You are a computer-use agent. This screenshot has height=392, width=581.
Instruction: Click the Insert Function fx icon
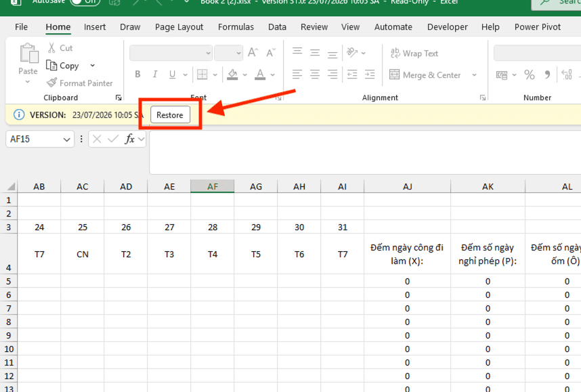[130, 139]
